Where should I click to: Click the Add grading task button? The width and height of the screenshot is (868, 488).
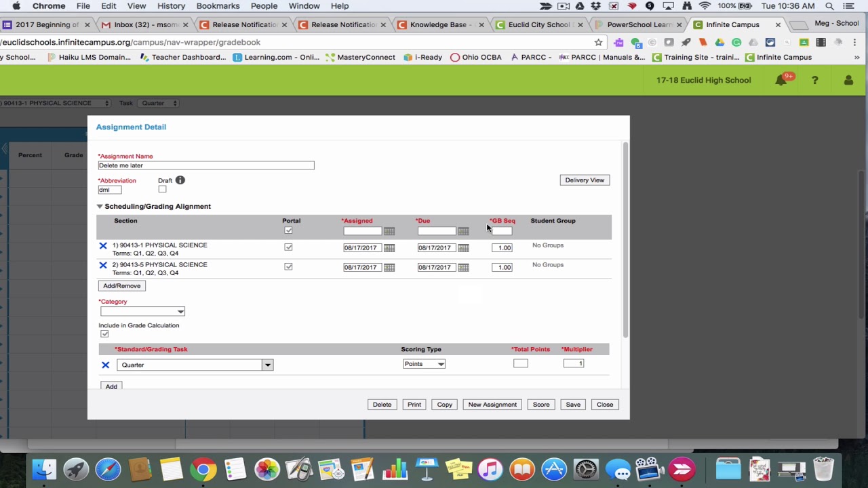(111, 386)
